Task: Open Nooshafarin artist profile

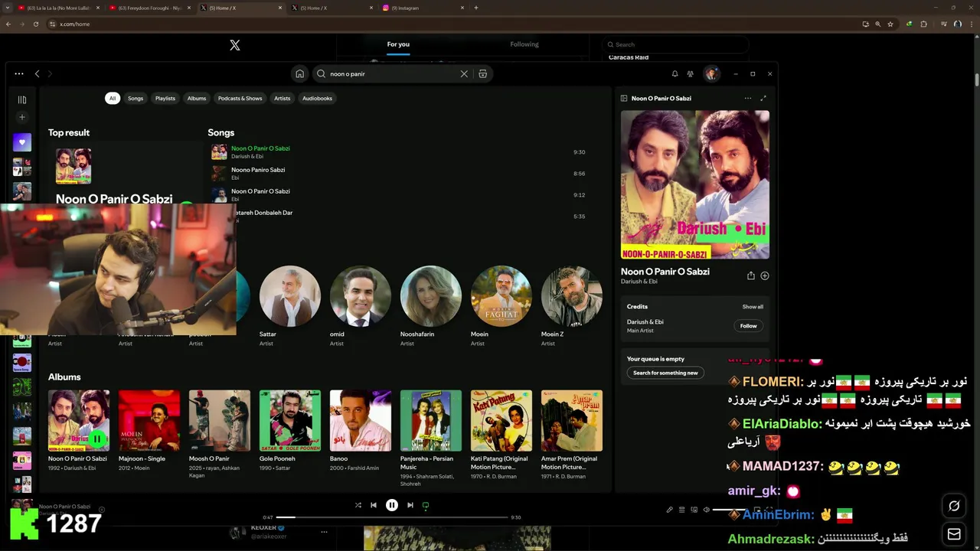Action: pyautogui.click(x=430, y=306)
